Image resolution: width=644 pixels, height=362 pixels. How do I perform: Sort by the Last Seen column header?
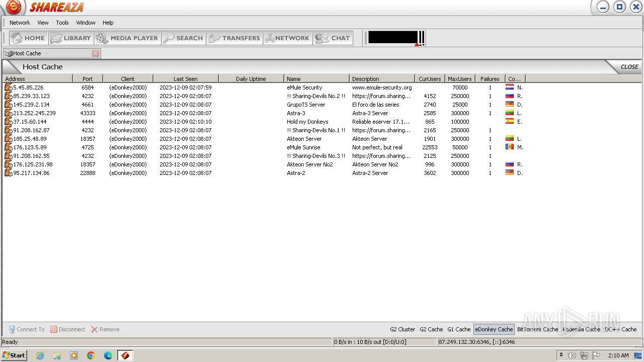186,79
